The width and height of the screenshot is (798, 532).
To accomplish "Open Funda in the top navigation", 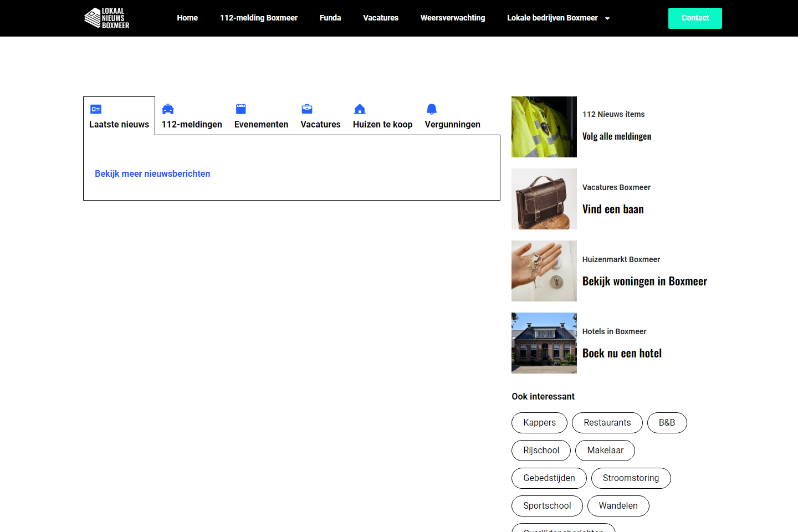I will pos(330,18).
